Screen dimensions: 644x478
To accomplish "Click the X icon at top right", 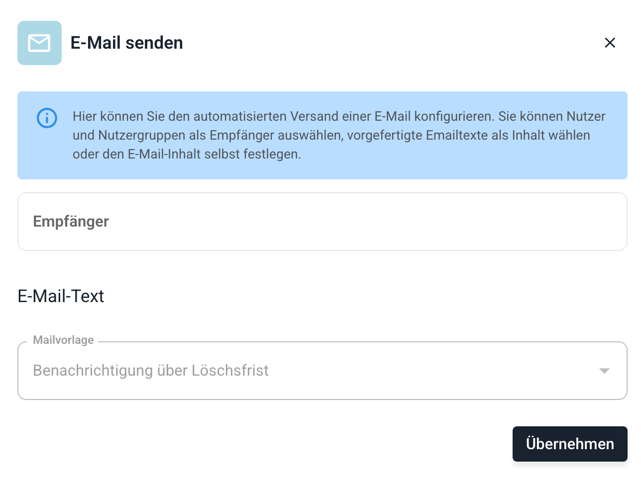I will (610, 43).
